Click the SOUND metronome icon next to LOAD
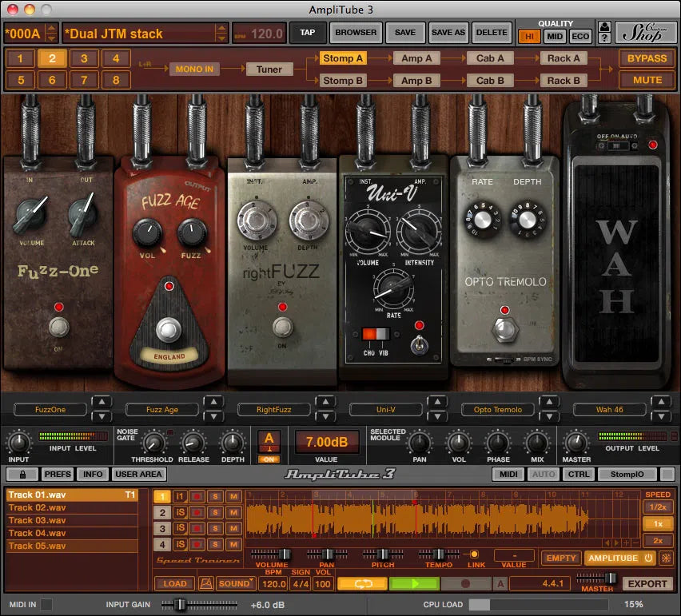Screen dimensions: 681x616 (x=206, y=583)
